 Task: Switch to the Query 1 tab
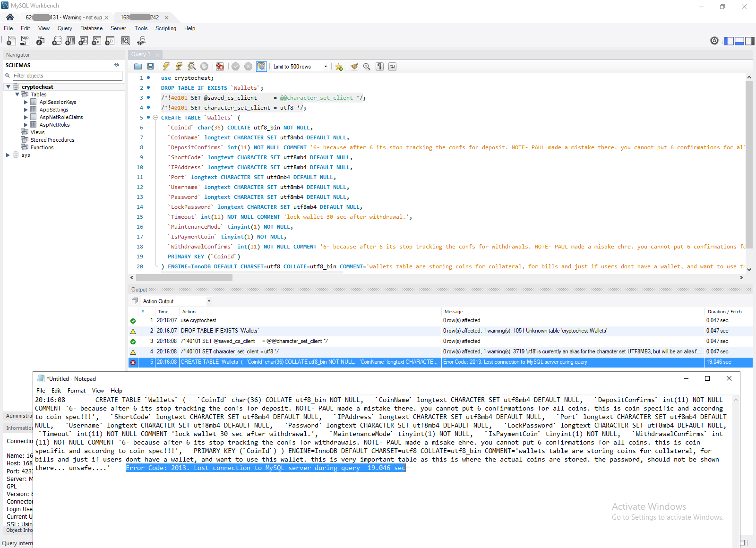pyautogui.click(x=141, y=54)
